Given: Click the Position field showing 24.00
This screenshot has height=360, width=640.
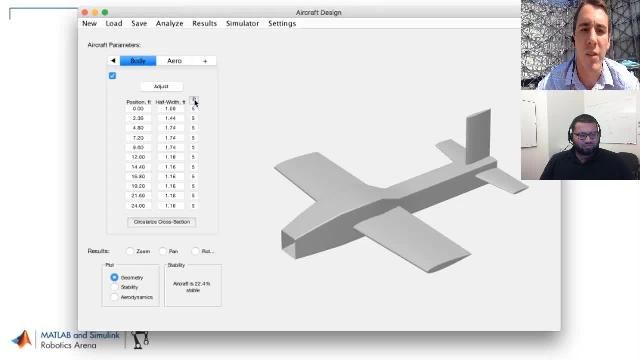Looking at the screenshot, I should 138,206.
